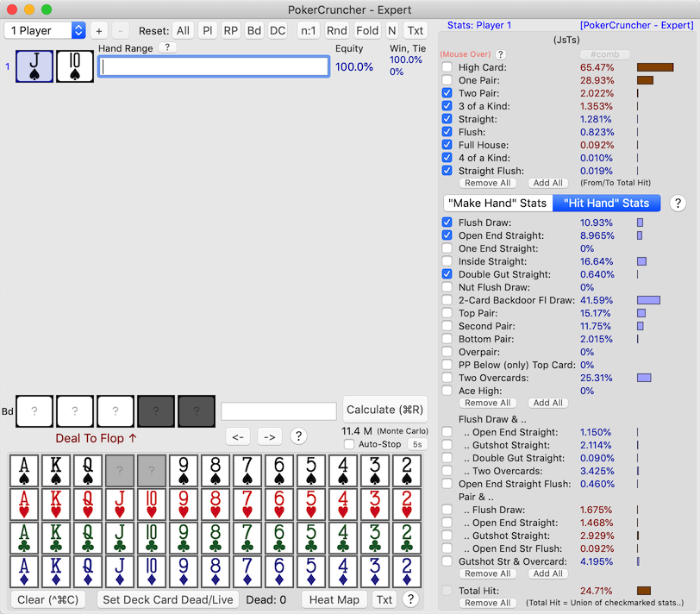Switch to "Hit Hand" Stats tab
The height and width of the screenshot is (614, 700).
[607, 204]
